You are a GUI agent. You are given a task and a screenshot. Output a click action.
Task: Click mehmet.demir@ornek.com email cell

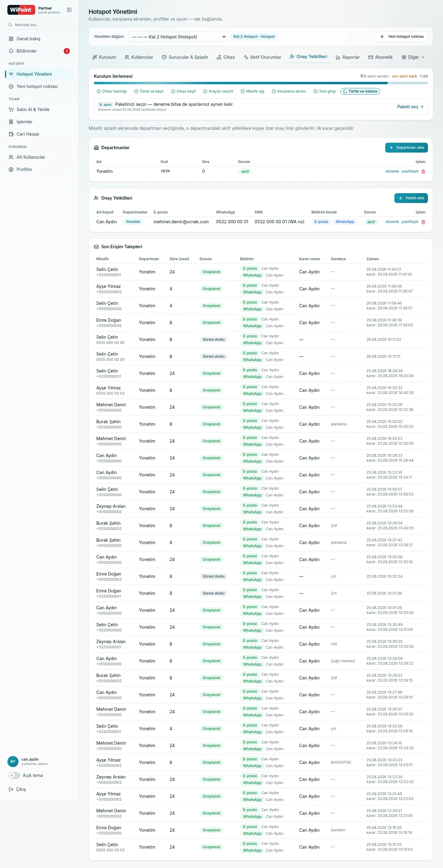click(181, 222)
